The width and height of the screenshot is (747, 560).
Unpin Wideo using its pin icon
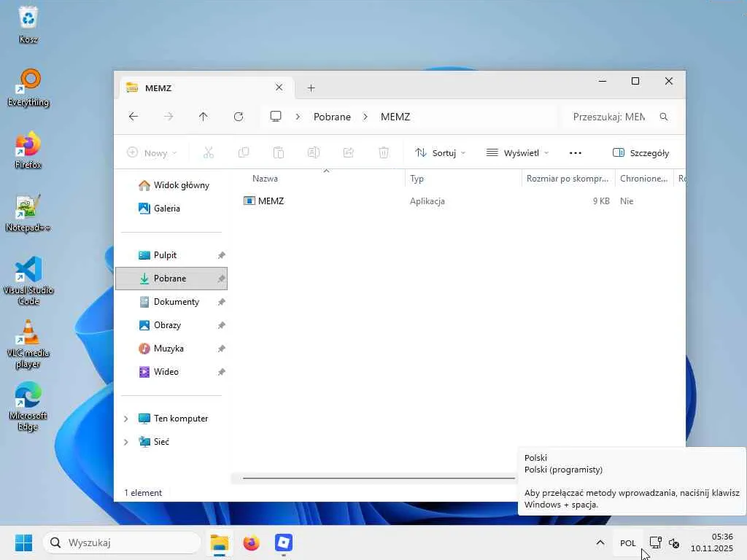(x=222, y=372)
